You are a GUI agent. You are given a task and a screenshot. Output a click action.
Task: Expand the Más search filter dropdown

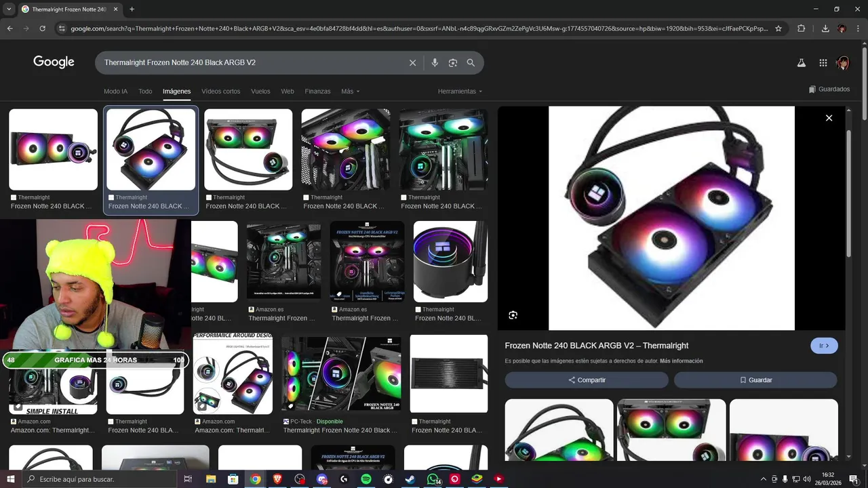[x=351, y=91]
